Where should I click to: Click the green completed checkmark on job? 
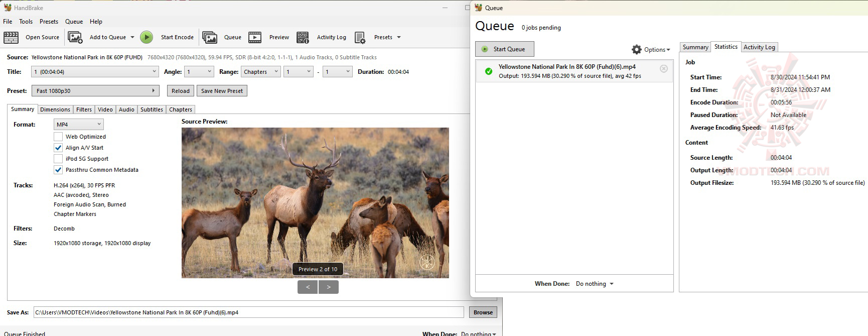tap(489, 71)
